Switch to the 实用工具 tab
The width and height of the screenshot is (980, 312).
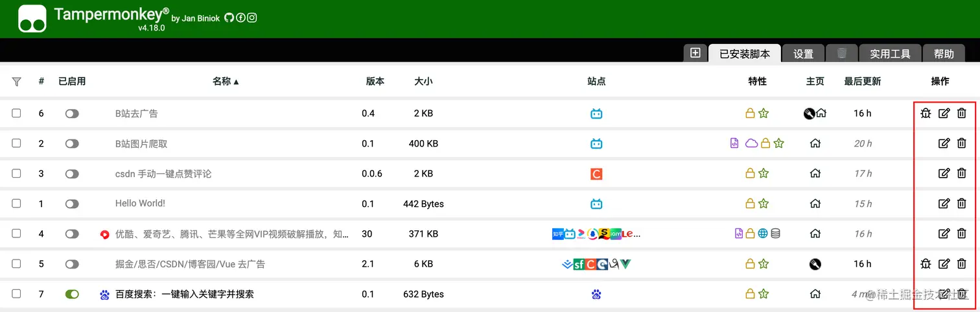[891, 54]
